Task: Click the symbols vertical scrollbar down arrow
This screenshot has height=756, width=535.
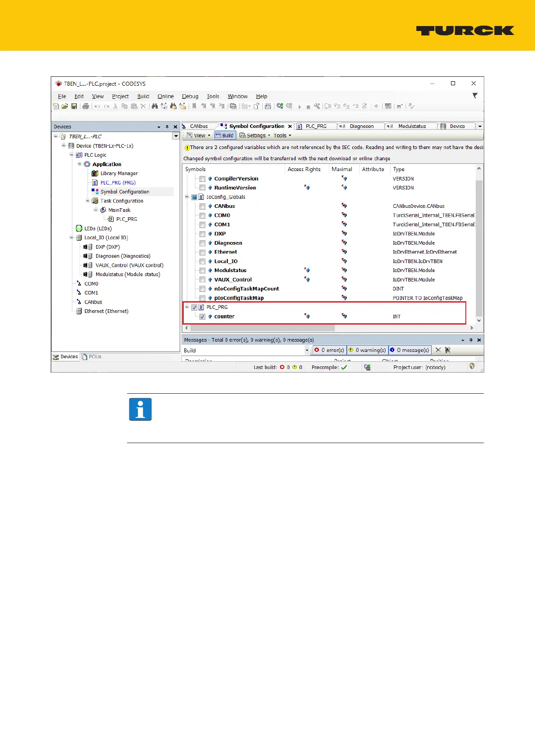Action: pyautogui.click(x=479, y=321)
